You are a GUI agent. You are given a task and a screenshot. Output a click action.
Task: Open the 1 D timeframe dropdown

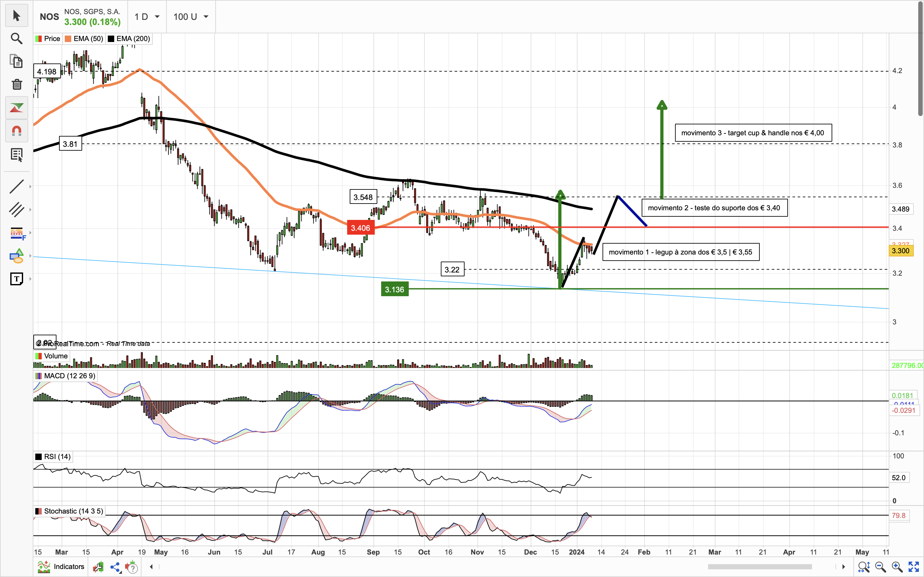147,17
